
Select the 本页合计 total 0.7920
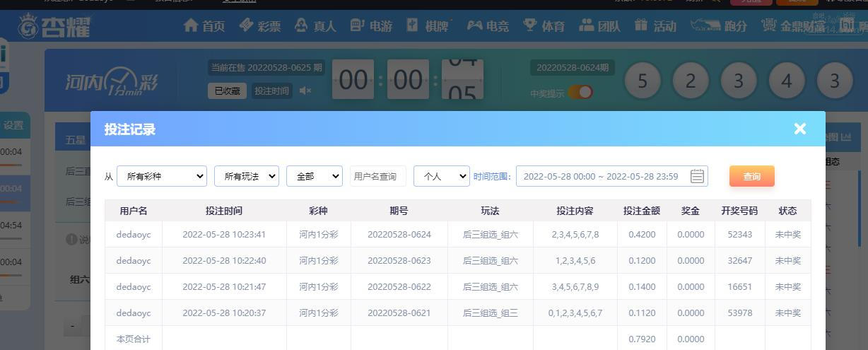[x=642, y=339]
